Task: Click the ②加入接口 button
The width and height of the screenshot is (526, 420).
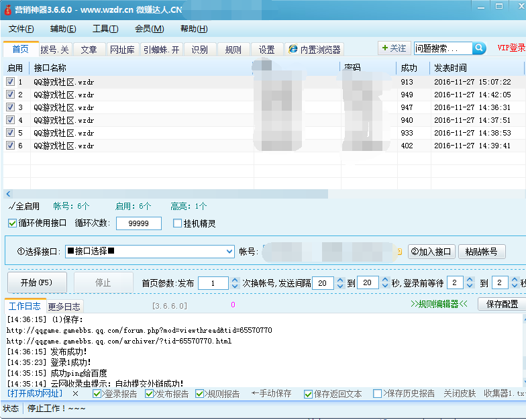Action: click(431, 251)
